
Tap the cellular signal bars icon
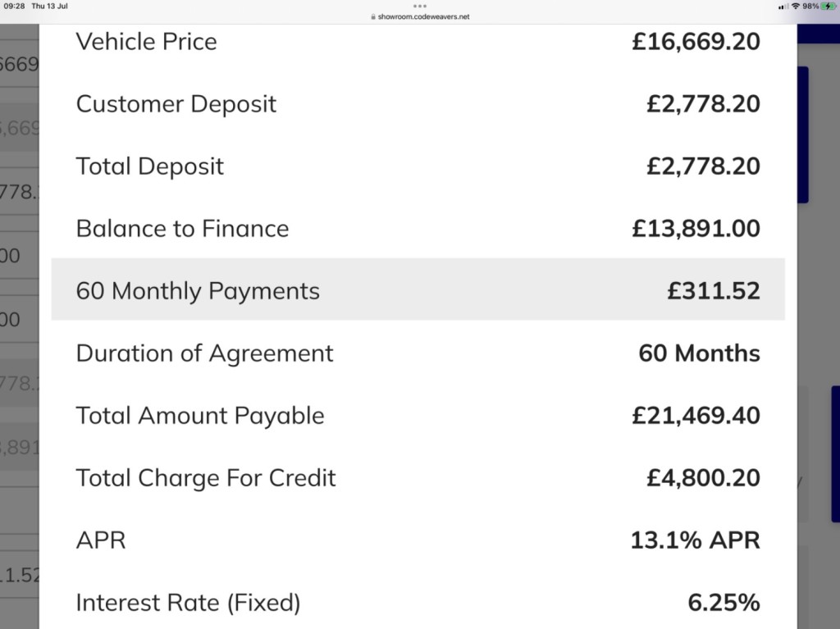pos(783,6)
